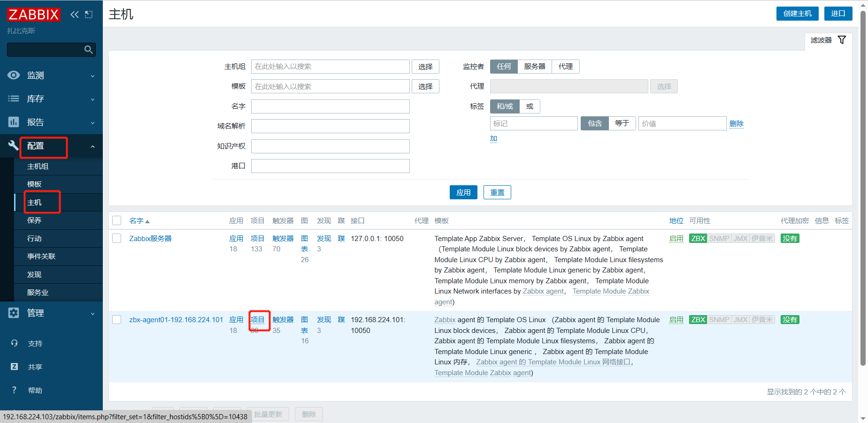Expand the 库存 menu section
The width and height of the screenshot is (868, 423).
[x=51, y=98]
